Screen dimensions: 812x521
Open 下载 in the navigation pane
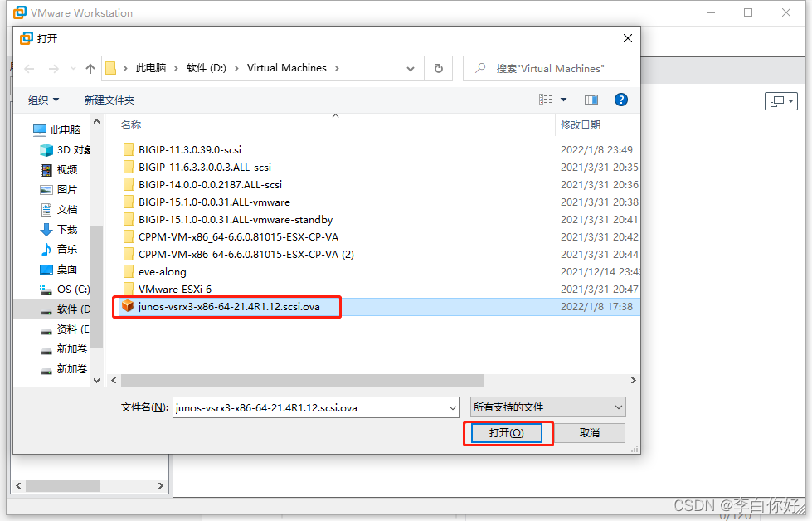(x=59, y=230)
